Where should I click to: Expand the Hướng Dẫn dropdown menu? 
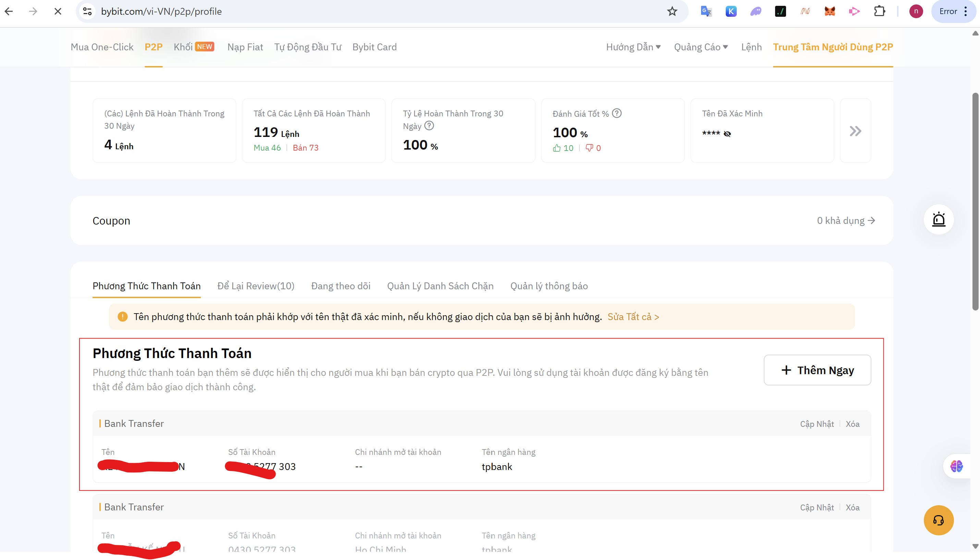[633, 47]
